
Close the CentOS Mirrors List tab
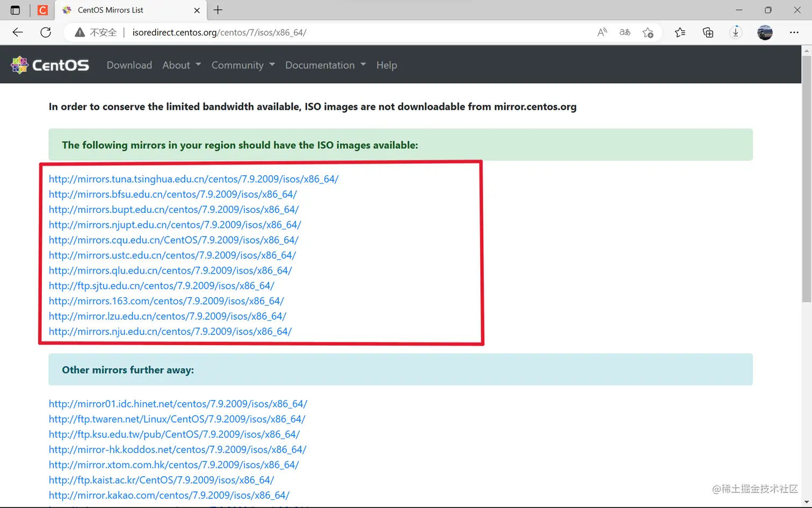197,10
